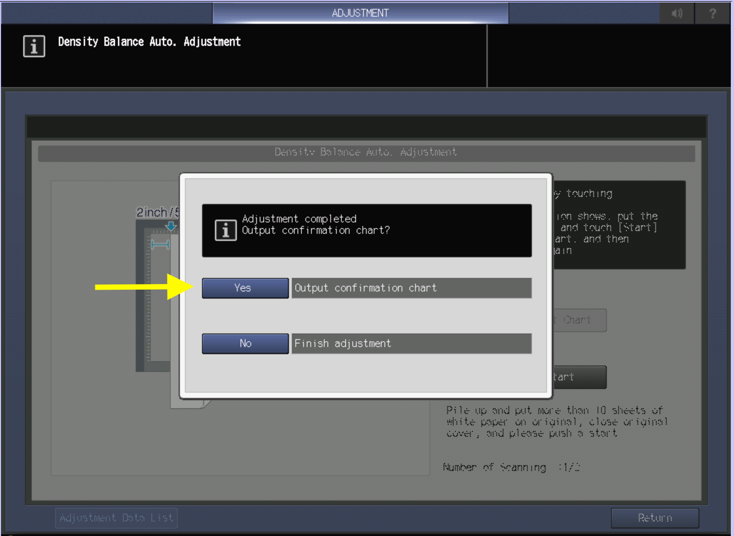This screenshot has width=734, height=536.
Task: Click the Return button
Action: 655,518
